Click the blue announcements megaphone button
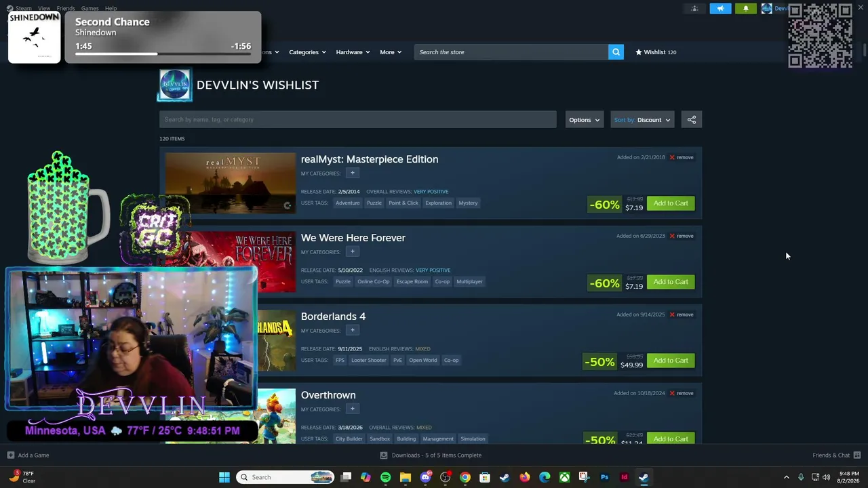Image resolution: width=868 pixels, height=488 pixels. click(720, 9)
